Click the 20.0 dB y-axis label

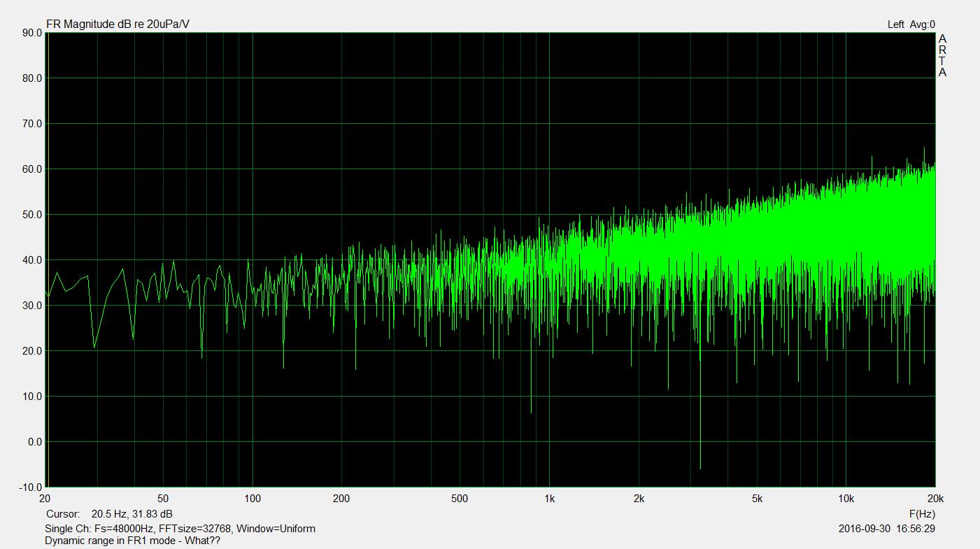31,351
